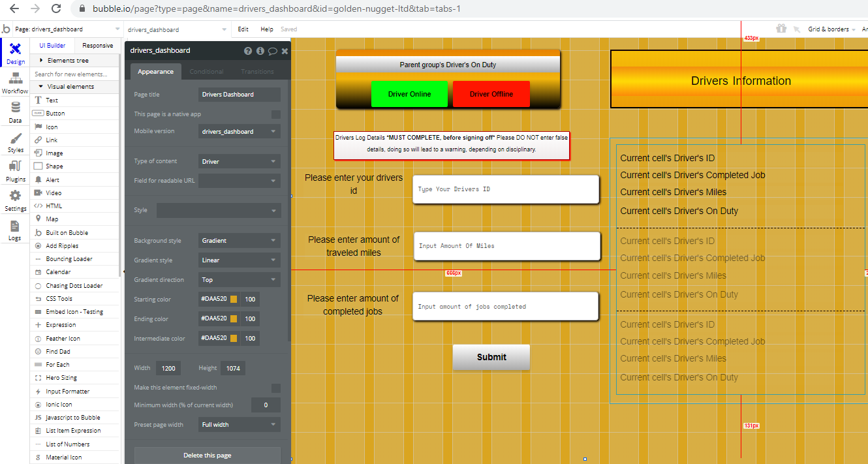The height and width of the screenshot is (464, 868).
Task: Switch to UI Builder tab
Action: (52, 46)
